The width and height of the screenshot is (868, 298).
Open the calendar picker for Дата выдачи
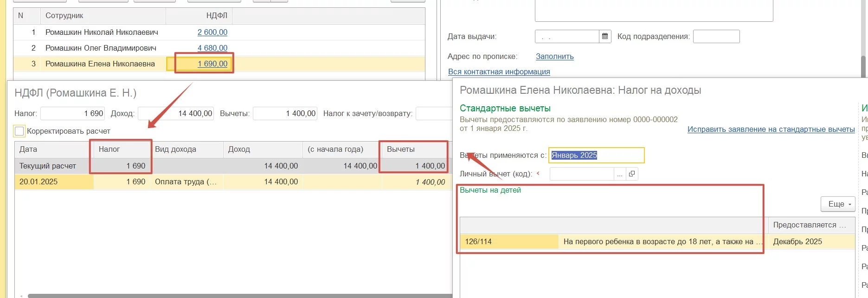coord(605,36)
